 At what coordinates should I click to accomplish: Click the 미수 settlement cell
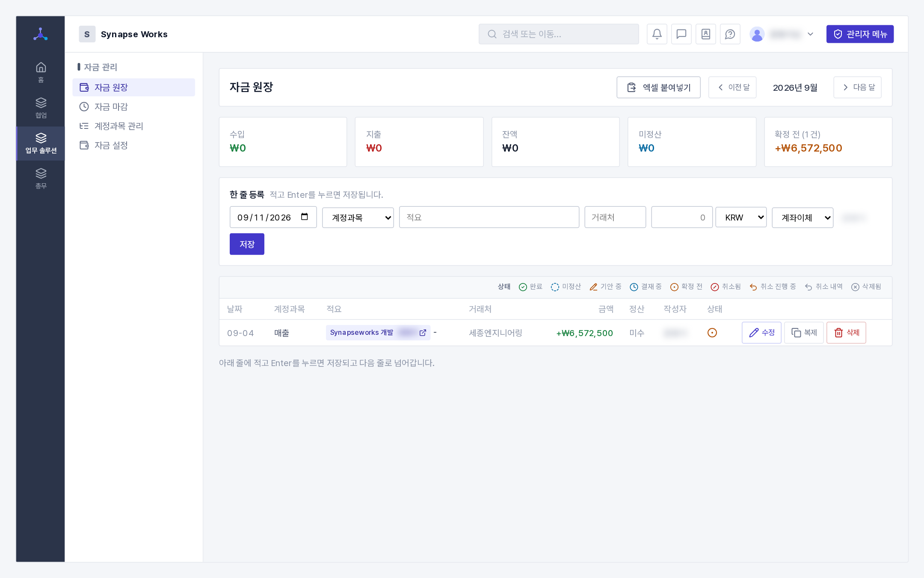[x=637, y=333]
